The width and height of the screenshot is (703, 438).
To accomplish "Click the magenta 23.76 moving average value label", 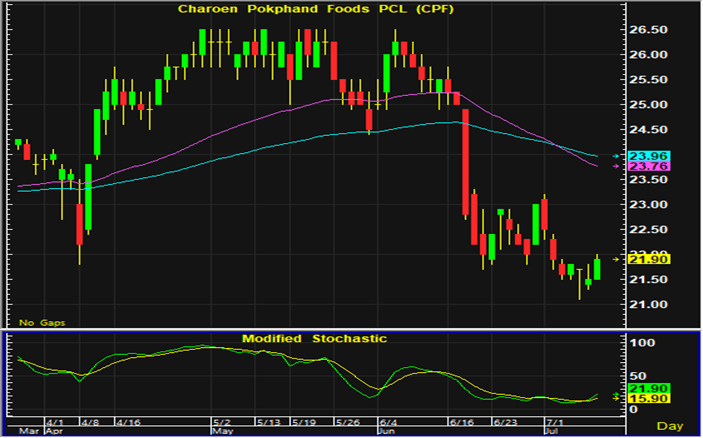I will pyautogui.click(x=649, y=166).
